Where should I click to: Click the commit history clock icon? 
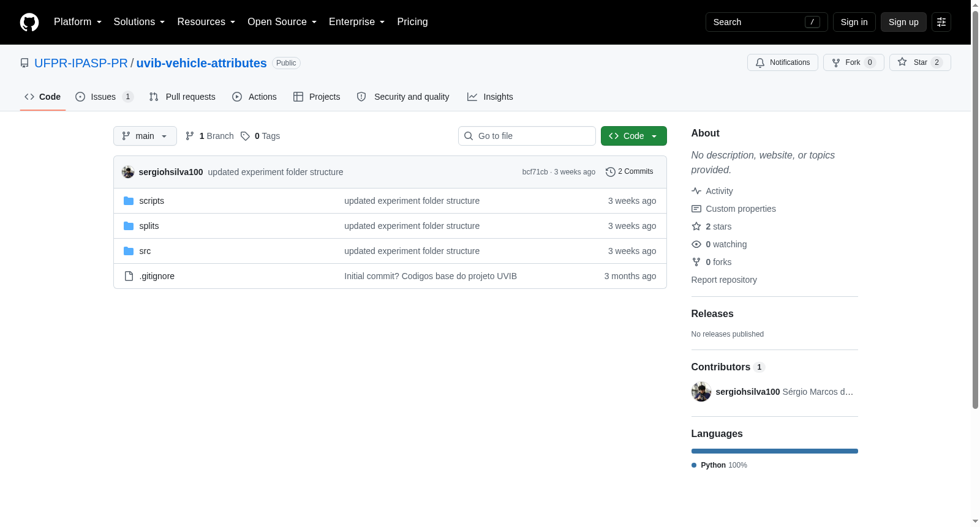tap(610, 172)
